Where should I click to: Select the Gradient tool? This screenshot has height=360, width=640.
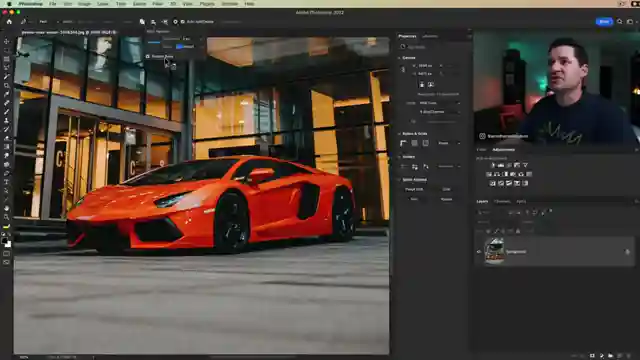[7, 147]
